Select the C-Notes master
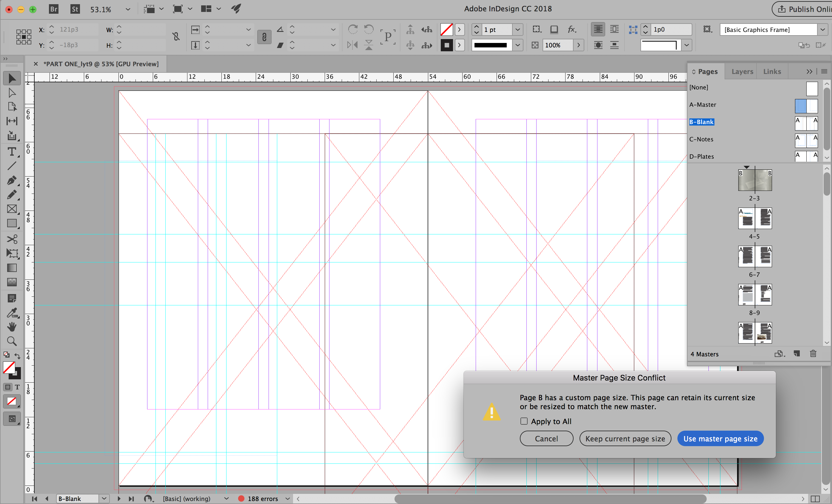The height and width of the screenshot is (504, 832). [x=701, y=139]
